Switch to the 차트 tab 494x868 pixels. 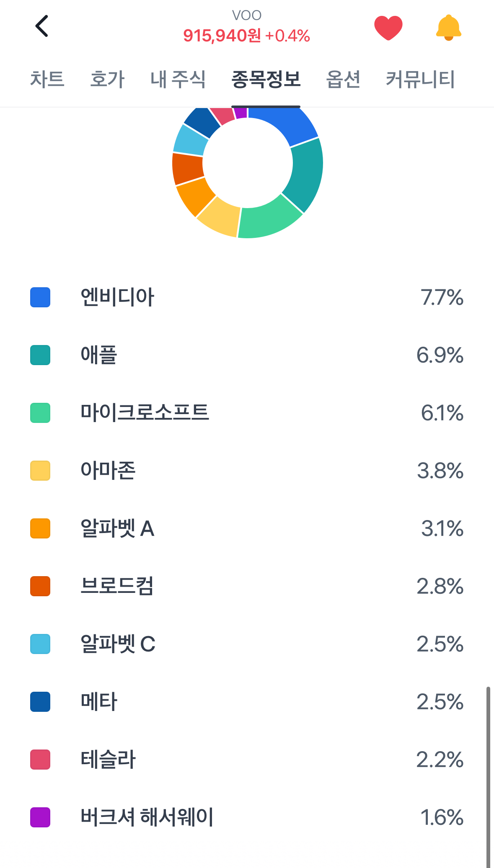point(47,79)
